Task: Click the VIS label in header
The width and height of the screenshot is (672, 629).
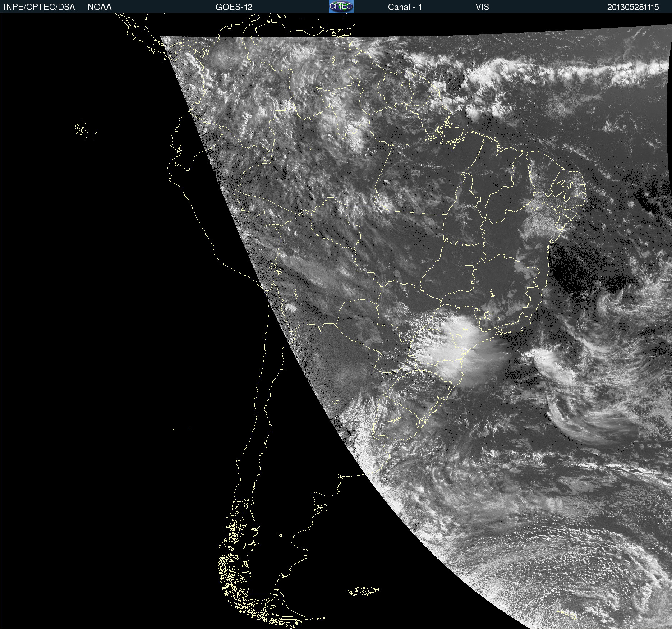Action: 482,7
